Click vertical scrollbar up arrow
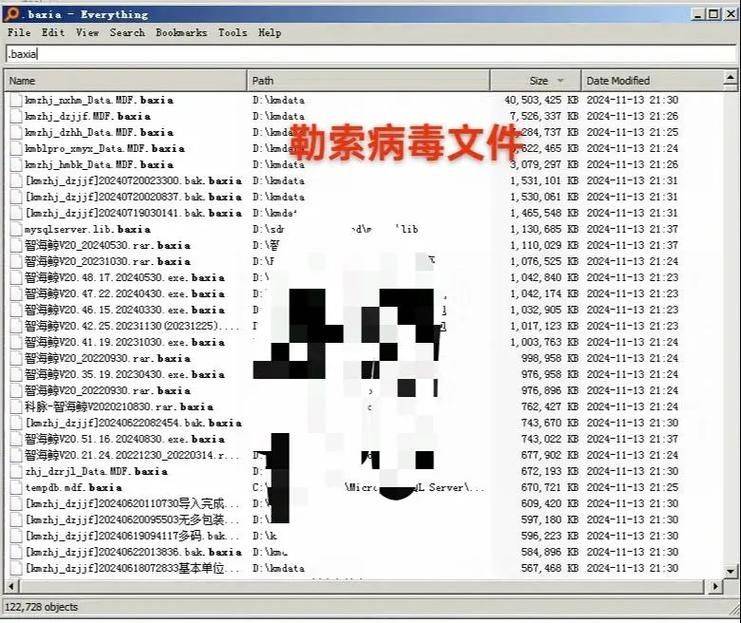This screenshot has height=623, width=741. click(x=730, y=78)
